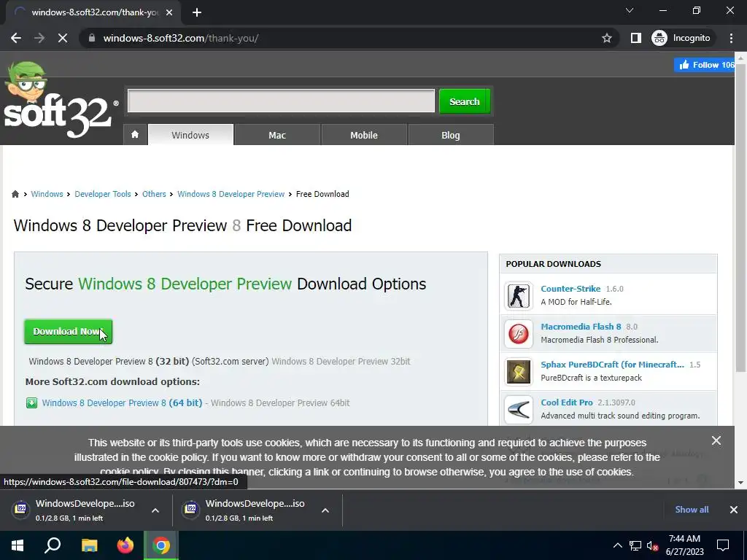This screenshot has height=560, width=747.
Task: Click the Cool Edit Pro icon
Action: [519, 410]
